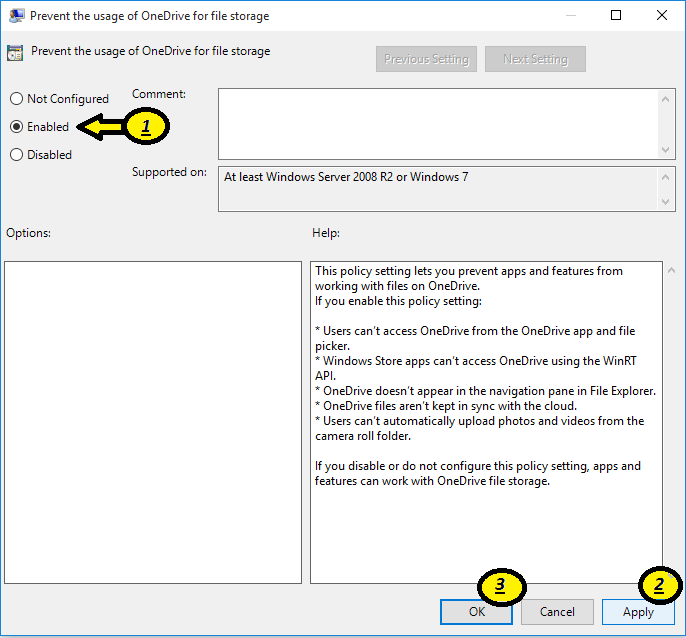Minimize the policy dialog window
The height and width of the screenshot is (638, 686).
570,15
